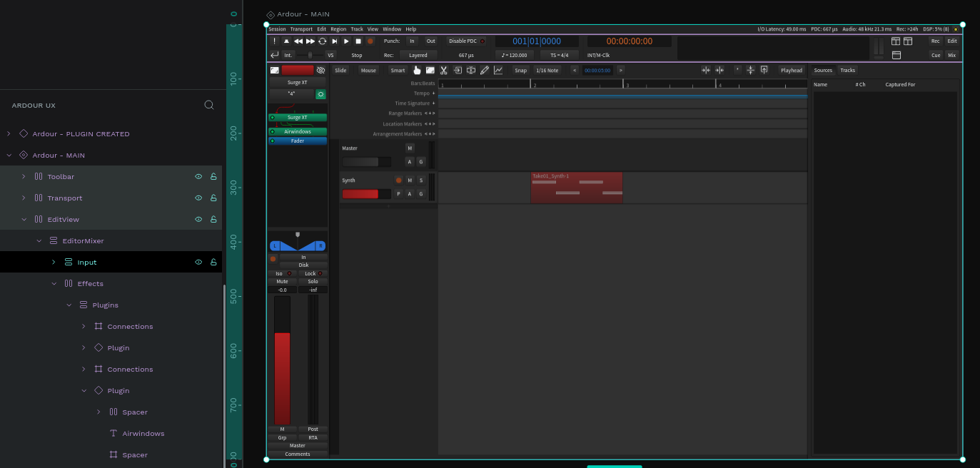The image size is (980, 468).
Task: Open the Transport menu
Action: pyautogui.click(x=301, y=29)
